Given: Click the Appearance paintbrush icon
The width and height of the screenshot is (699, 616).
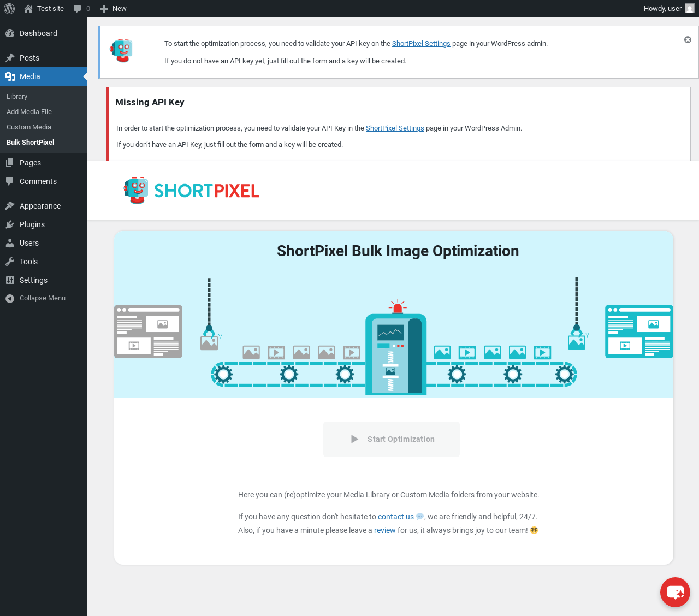Looking at the screenshot, I should coord(10,206).
